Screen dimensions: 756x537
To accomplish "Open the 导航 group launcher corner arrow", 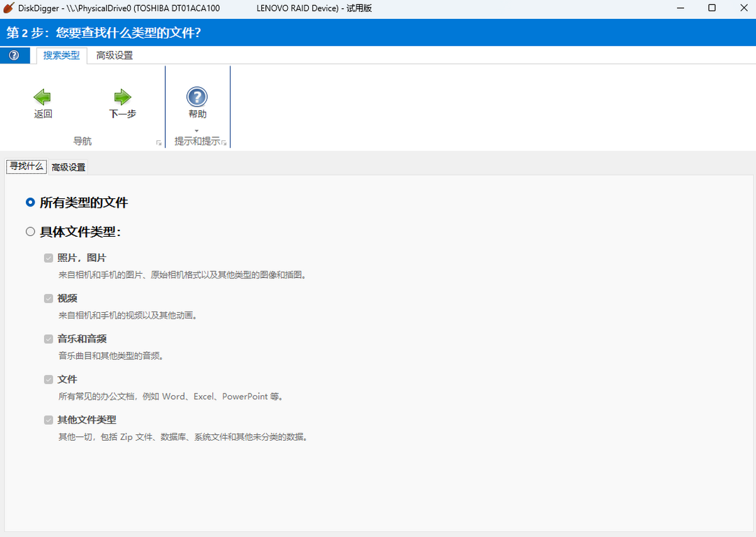I will pos(159,143).
